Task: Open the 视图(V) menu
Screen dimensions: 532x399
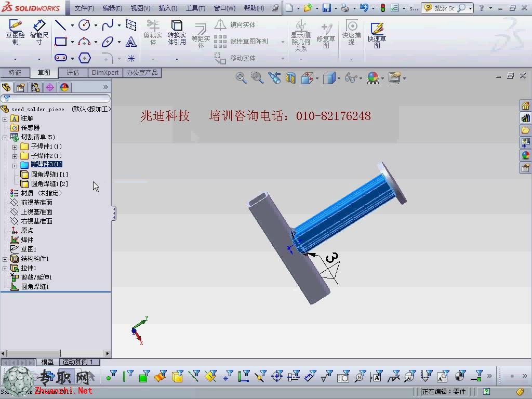Action: click(x=140, y=8)
